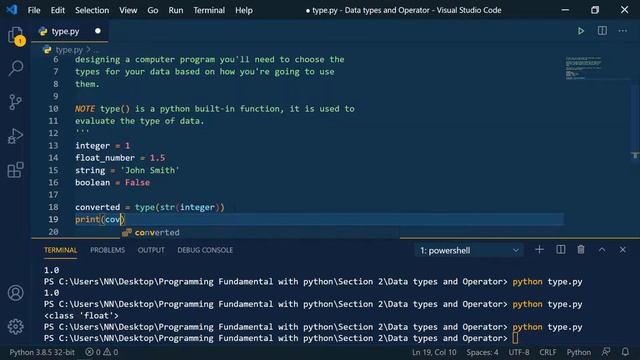
Task: Open the Extensions view
Action: [16, 170]
